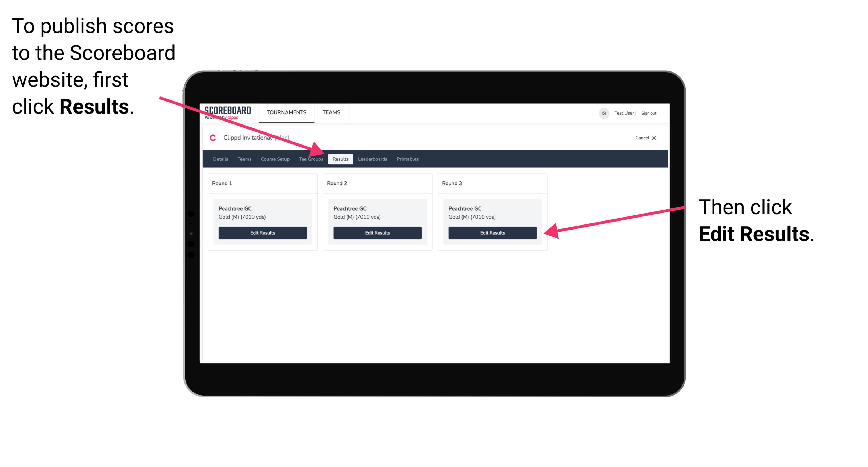The width and height of the screenshot is (868, 467).
Task: Select the Results tab
Action: point(340,159)
